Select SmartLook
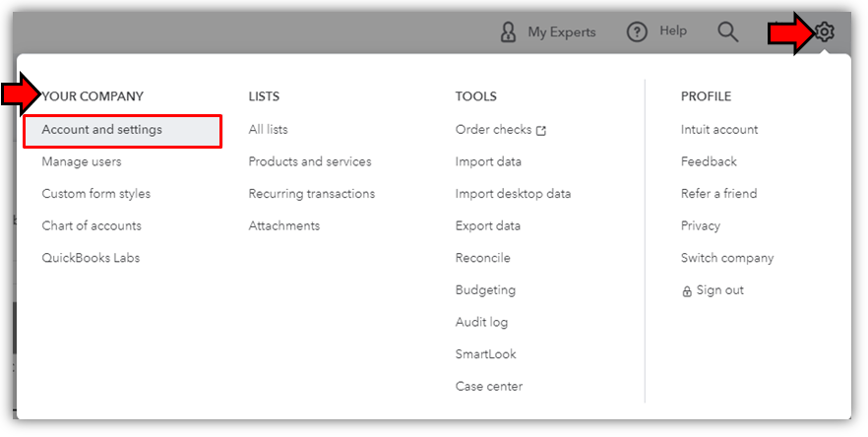 (x=485, y=354)
